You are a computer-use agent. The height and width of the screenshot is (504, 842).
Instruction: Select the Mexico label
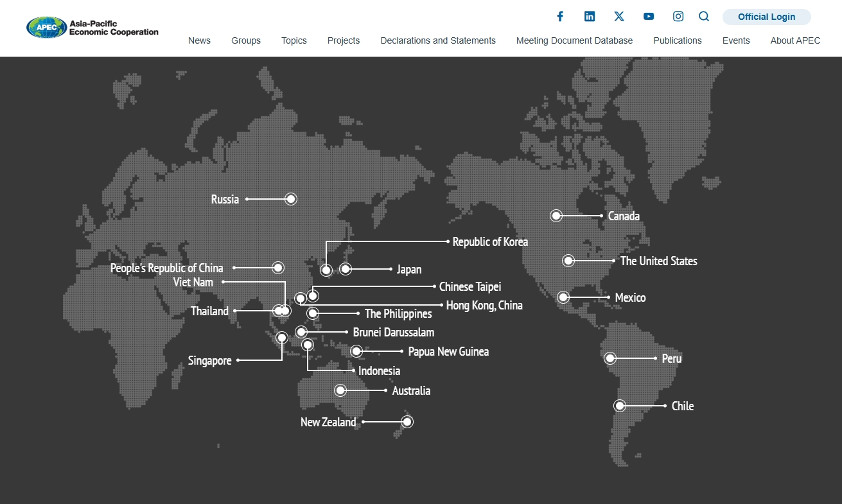tap(630, 298)
